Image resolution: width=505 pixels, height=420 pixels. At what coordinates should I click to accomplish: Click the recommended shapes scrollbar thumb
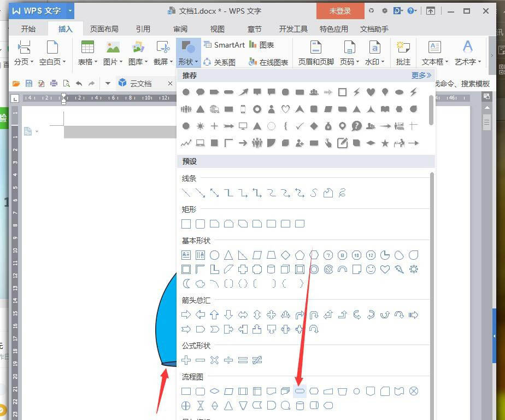point(431,110)
